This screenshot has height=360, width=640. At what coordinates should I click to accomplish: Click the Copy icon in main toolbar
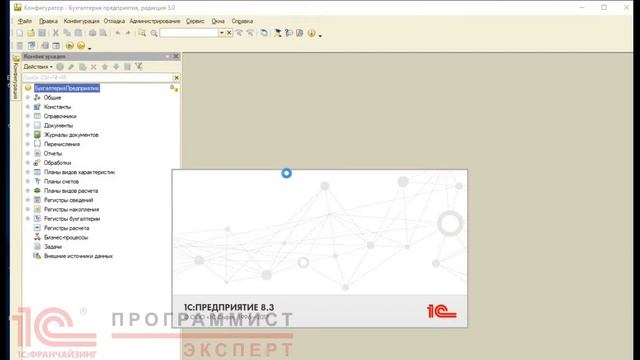point(67,33)
